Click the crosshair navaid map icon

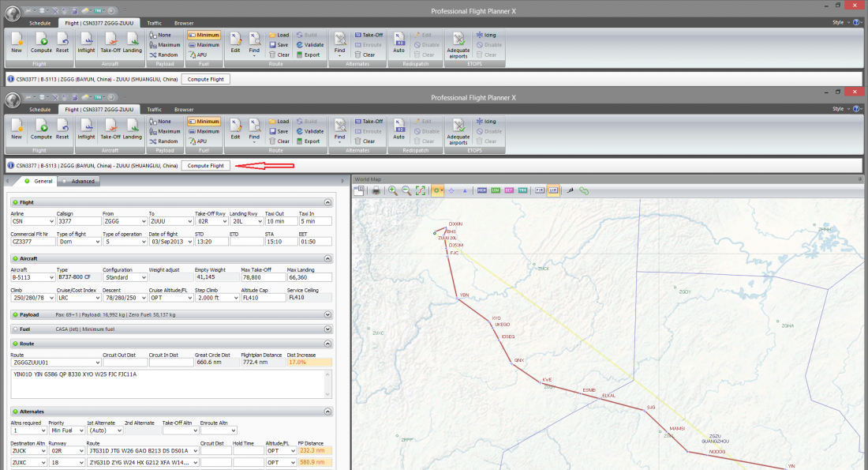click(x=451, y=190)
